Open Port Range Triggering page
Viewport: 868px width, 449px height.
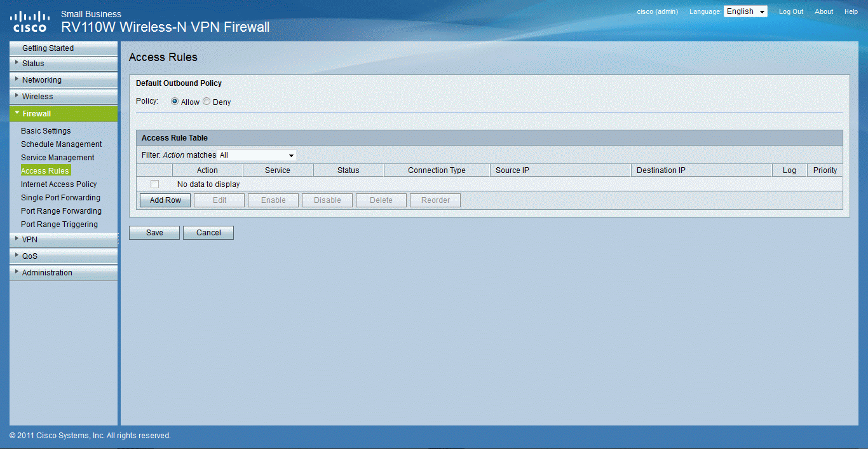coord(59,224)
